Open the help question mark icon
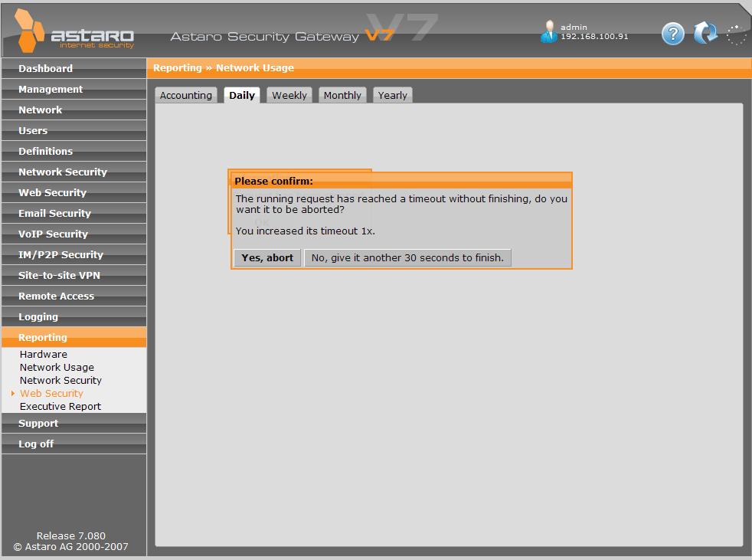The width and height of the screenshot is (752, 560). [x=673, y=34]
